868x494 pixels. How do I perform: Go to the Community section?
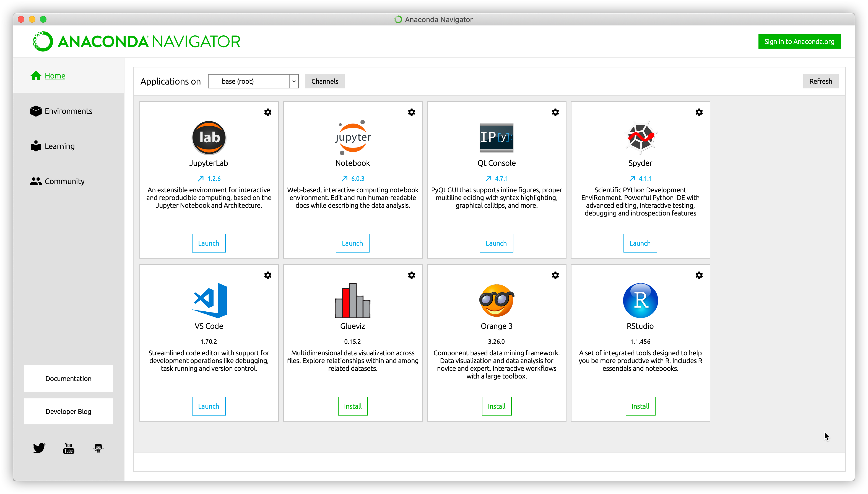point(64,181)
